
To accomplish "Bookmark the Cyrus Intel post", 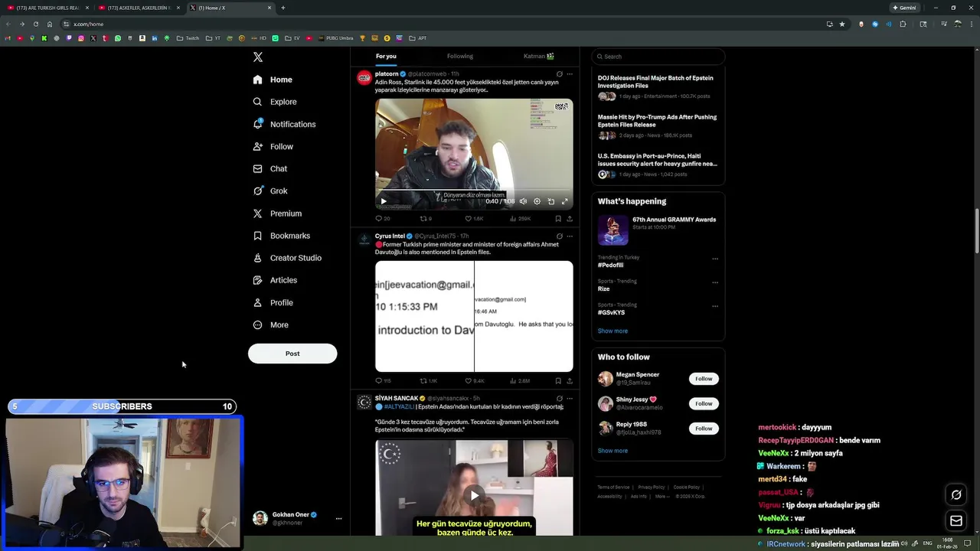I will (x=557, y=380).
